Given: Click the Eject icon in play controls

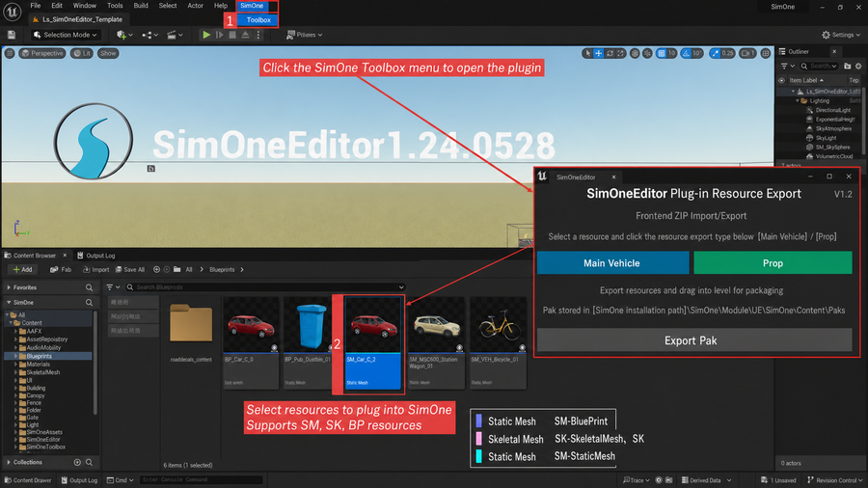Looking at the screenshot, I should point(245,35).
